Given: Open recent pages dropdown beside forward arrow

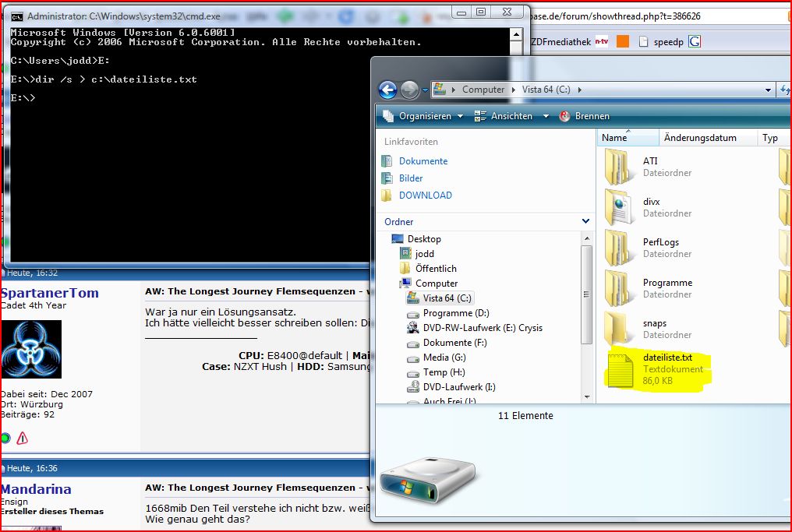Looking at the screenshot, I should click(x=425, y=90).
